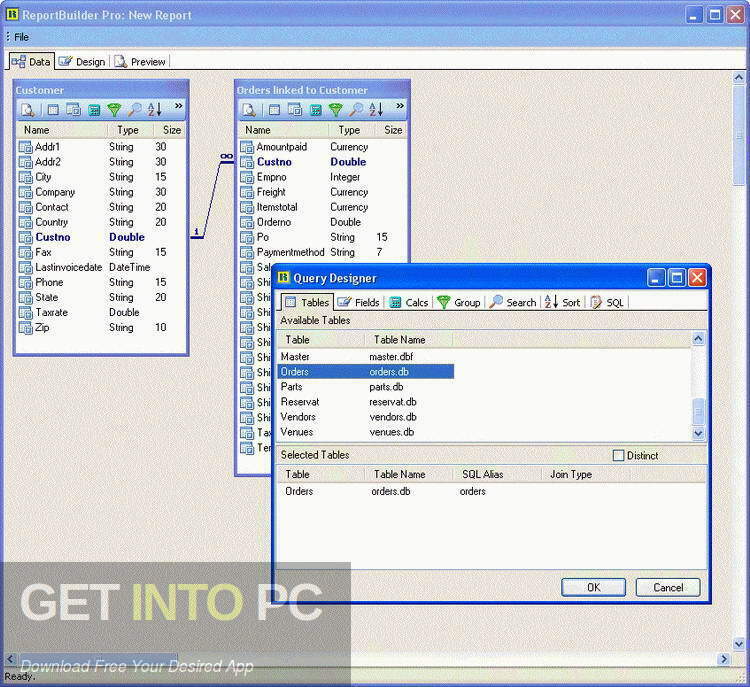Open Group tab in Query Designer
This screenshot has width=750, height=687.
459,302
